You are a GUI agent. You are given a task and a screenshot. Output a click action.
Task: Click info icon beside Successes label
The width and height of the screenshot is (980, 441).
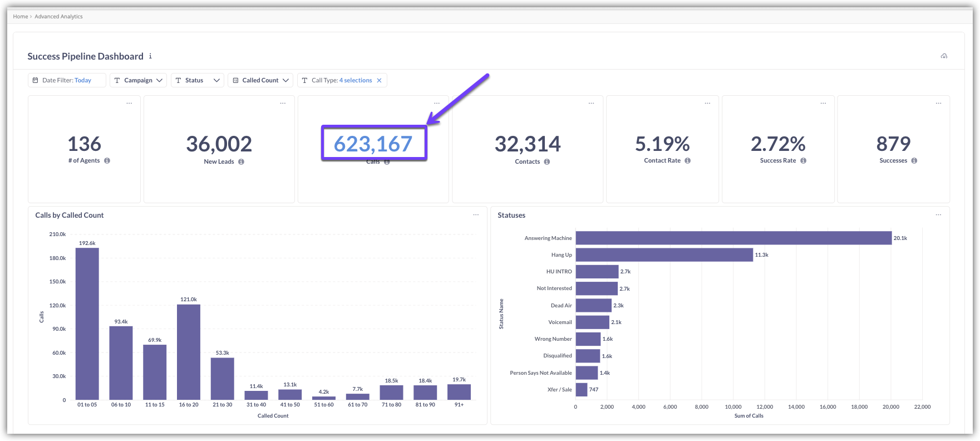pyautogui.click(x=914, y=160)
